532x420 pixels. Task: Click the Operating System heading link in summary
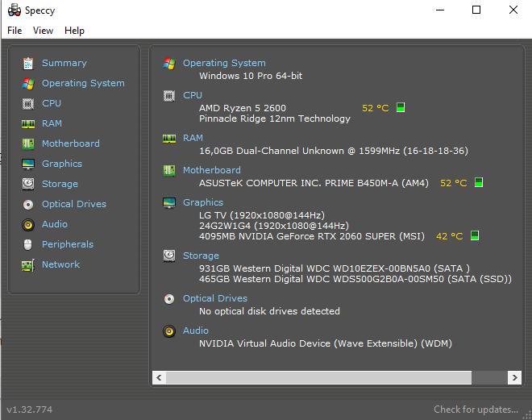[224, 63]
